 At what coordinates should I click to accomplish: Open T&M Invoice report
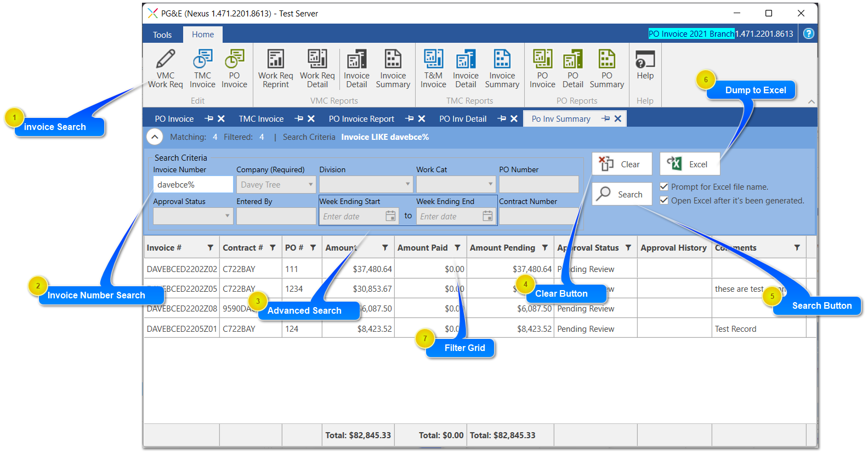click(433, 69)
